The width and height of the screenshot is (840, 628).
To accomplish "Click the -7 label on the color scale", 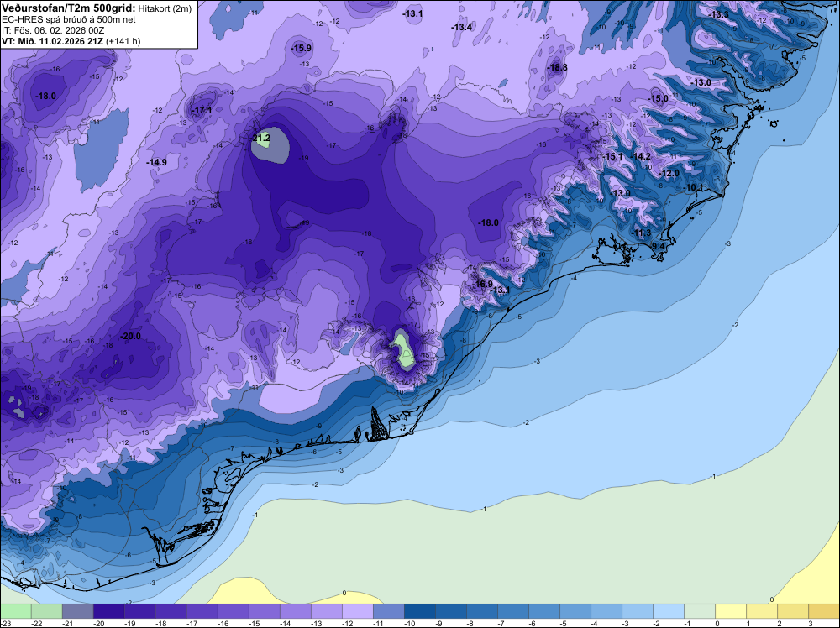I will click(x=501, y=623).
